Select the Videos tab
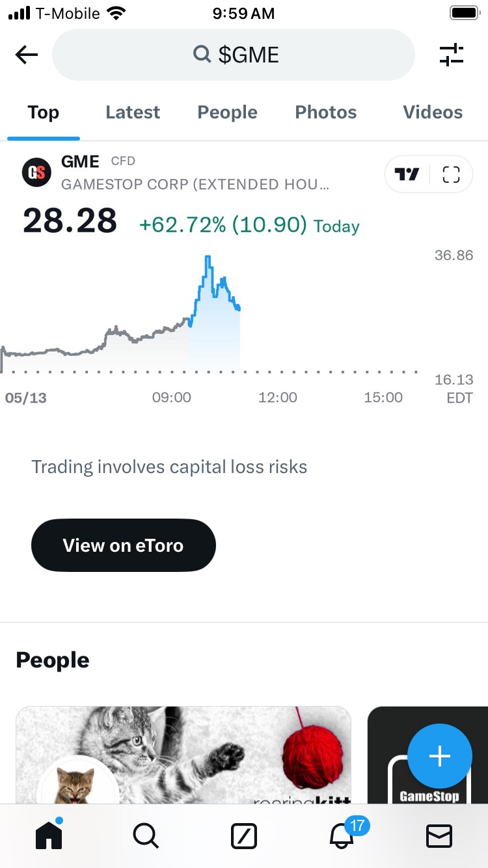488x868 pixels. click(x=433, y=113)
